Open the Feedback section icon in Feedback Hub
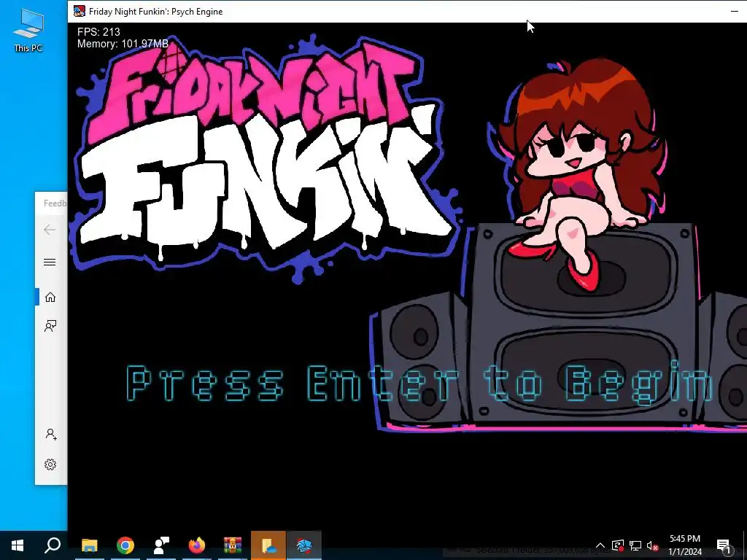Viewport: 747px width, 560px height. (50, 326)
